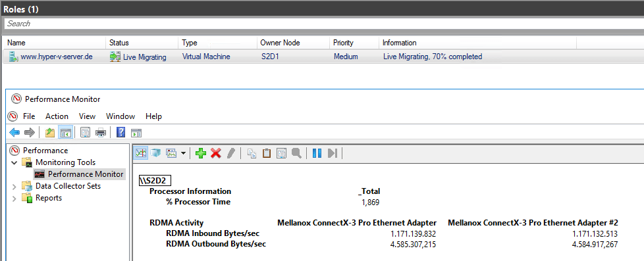Open the Window menu
Screen dimensions: 644x261
[x=121, y=116]
